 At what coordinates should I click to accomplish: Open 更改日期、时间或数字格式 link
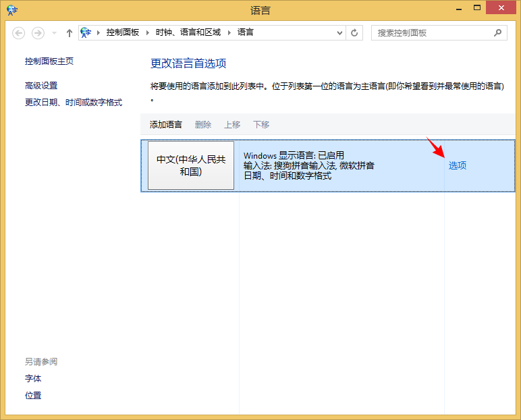[74, 102]
